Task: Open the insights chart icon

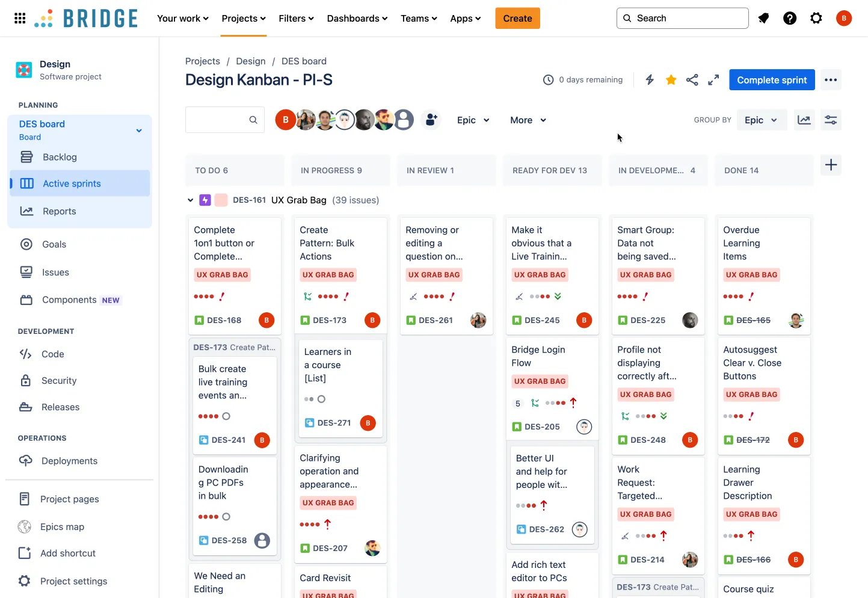Action: (x=804, y=120)
